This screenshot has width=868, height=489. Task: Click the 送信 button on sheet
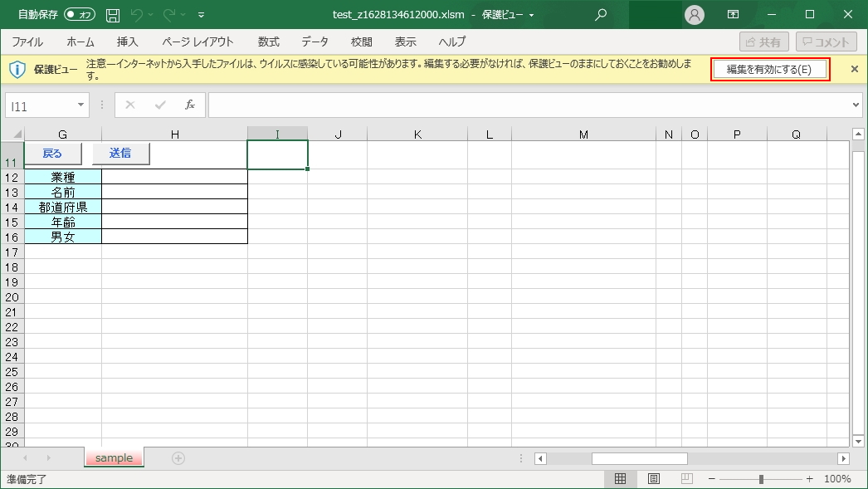point(120,154)
